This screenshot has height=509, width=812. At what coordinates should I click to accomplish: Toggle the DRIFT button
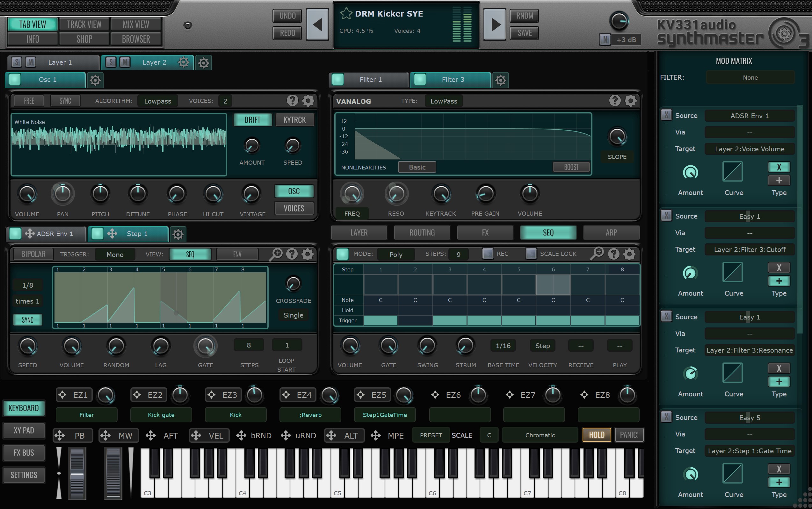(252, 119)
